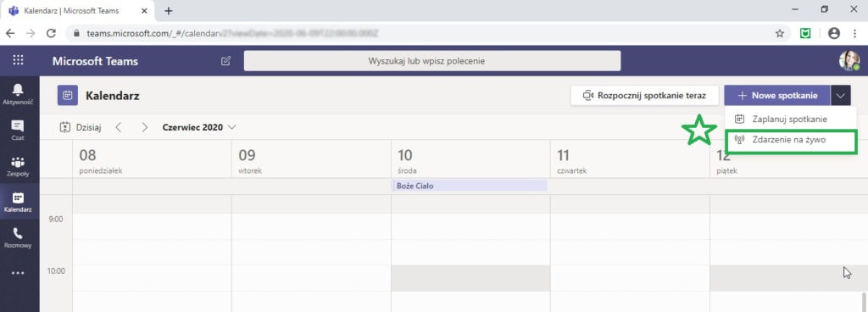
Task: Click the Wyszukaj lub wpisz polecenie search box
Action: pyautogui.click(x=432, y=61)
